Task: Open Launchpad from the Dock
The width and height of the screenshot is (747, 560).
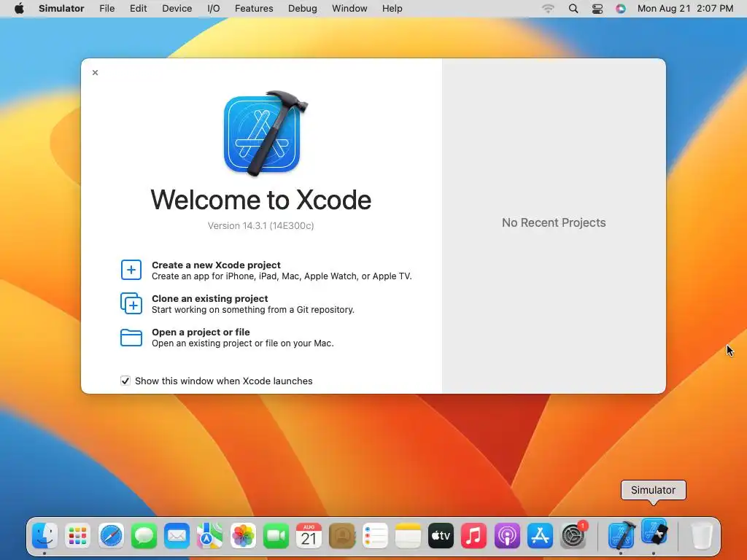Action: pyautogui.click(x=77, y=536)
